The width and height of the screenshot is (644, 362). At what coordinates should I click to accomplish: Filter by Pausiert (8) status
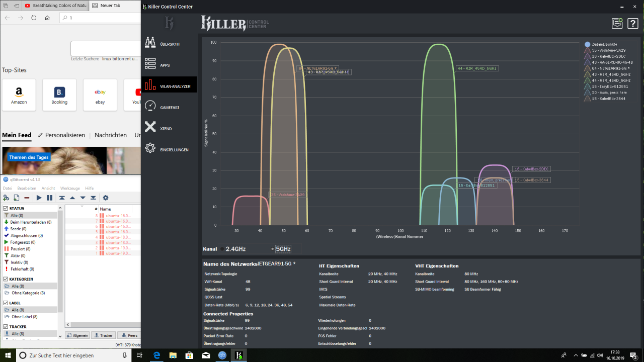21,249
